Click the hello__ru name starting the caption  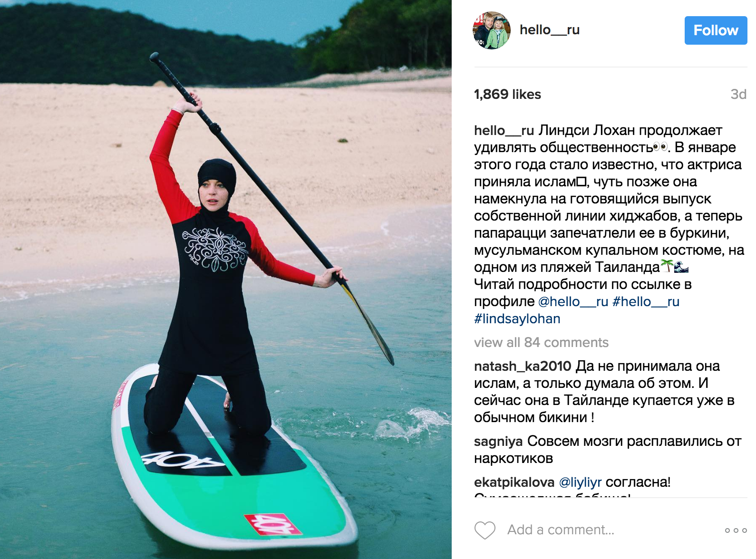pyautogui.click(x=504, y=130)
